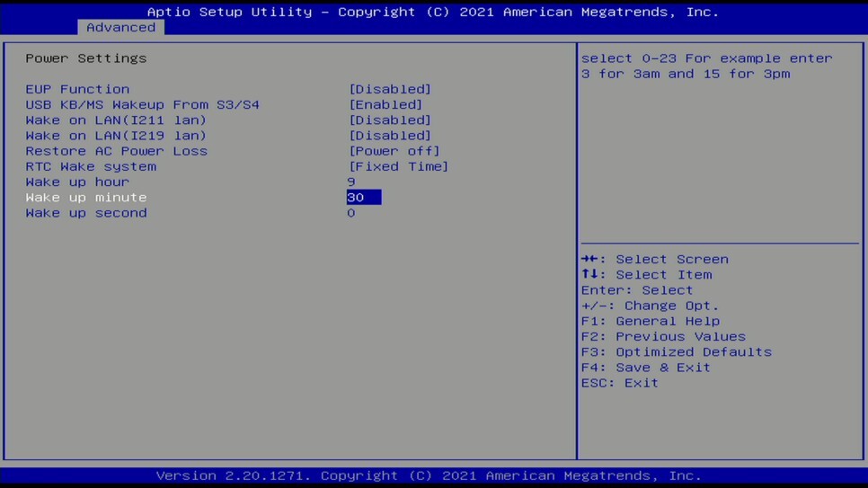868x488 pixels.
Task: Click ESC: Exit hint
Action: pos(619,384)
